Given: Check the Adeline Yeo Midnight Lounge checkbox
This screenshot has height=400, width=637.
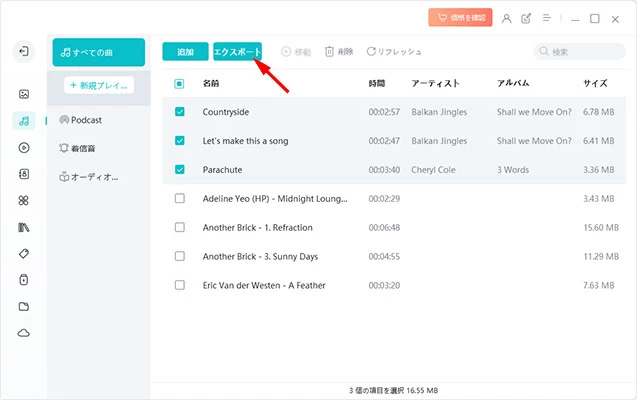Looking at the screenshot, I should [180, 199].
